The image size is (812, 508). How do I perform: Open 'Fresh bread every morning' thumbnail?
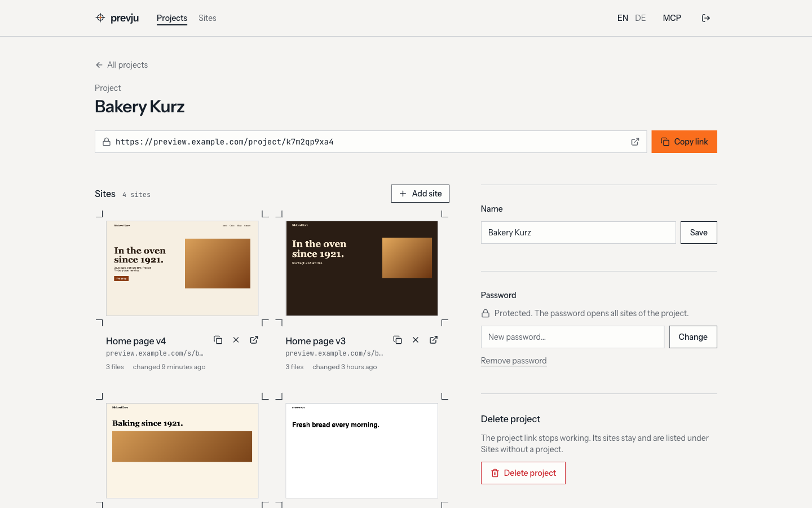pyautogui.click(x=362, y=450)
